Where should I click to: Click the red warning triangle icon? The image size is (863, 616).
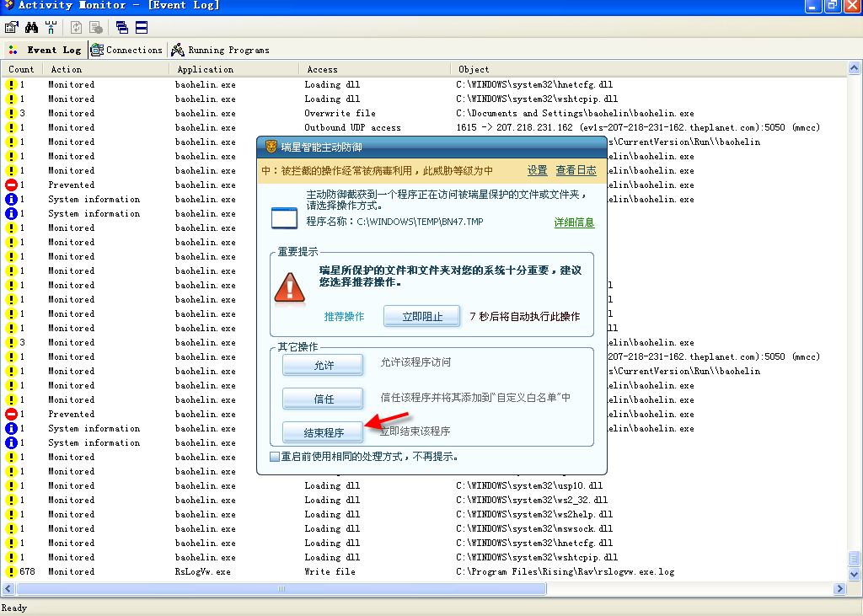point(290,287)
